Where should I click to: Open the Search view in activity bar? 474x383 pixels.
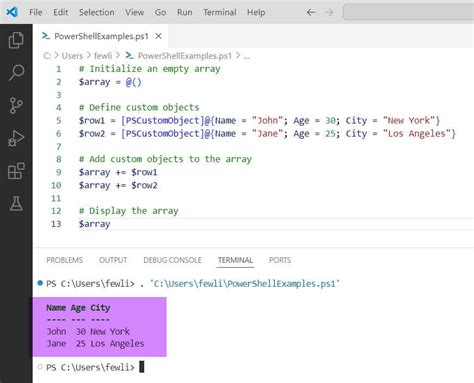pyautogui.click(x=16, y=72)
